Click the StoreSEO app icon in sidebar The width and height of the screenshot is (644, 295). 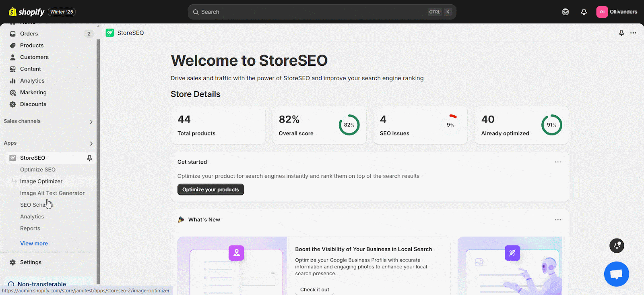(x=13, y=158)
